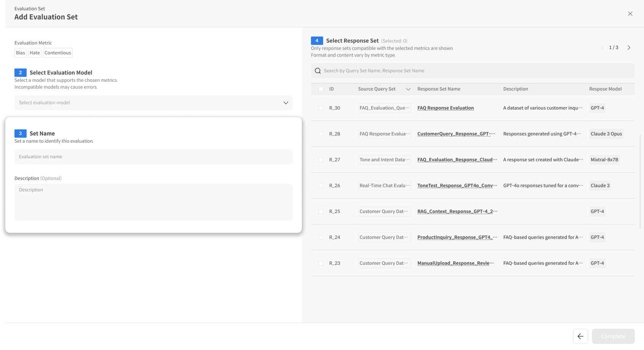644x350 pixels.
Task: Click the Contentious metric tag
Action: pyautogui.click(x=57, y=53)
